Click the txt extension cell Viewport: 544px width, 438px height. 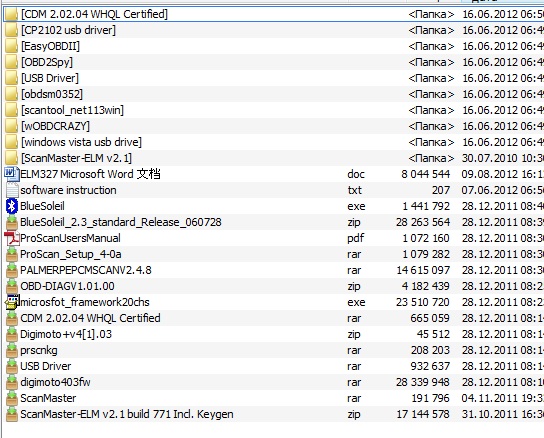(x=355, y=190)
